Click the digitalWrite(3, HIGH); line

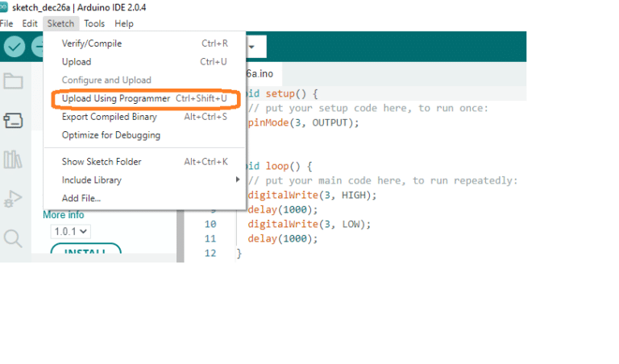[x=312, y=195]
